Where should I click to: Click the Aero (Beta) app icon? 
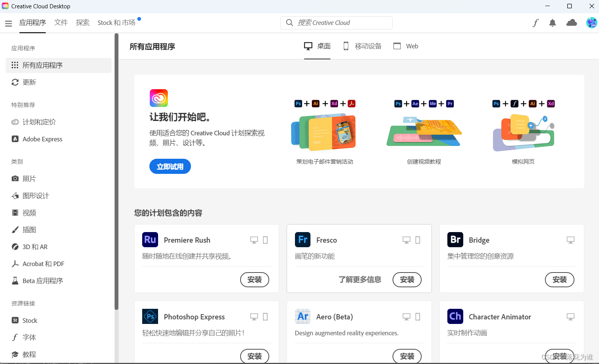(303, 316)
